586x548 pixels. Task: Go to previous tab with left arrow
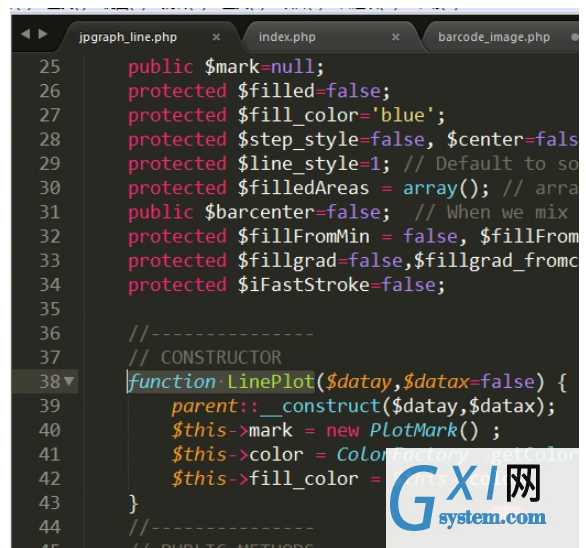coord(25,34)
